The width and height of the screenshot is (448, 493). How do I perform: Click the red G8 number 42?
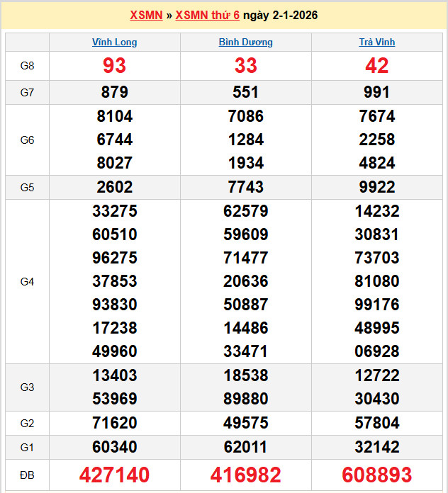click(x=376, y=66)
